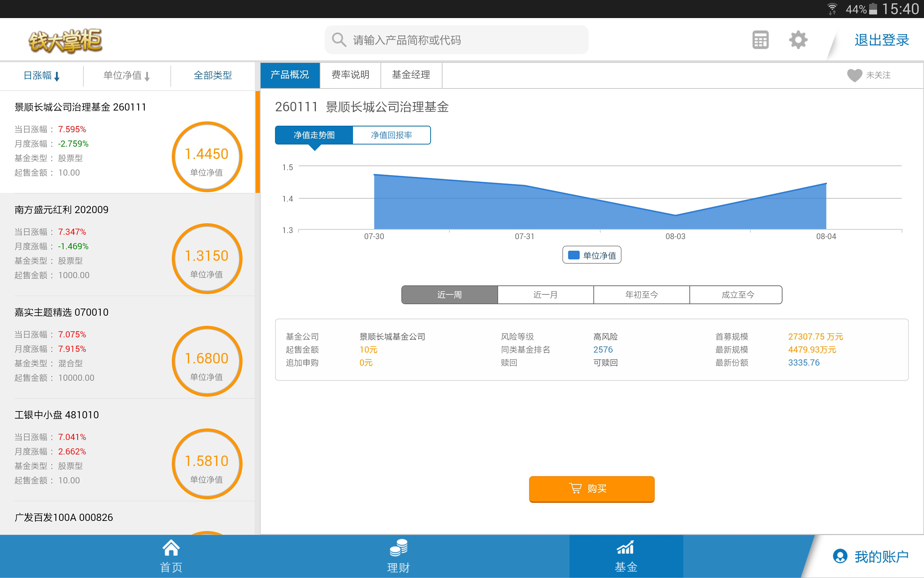The width and height of the screenshot is (924, 578).
Task: Open 我的账户 account
Action: point(871,556)
